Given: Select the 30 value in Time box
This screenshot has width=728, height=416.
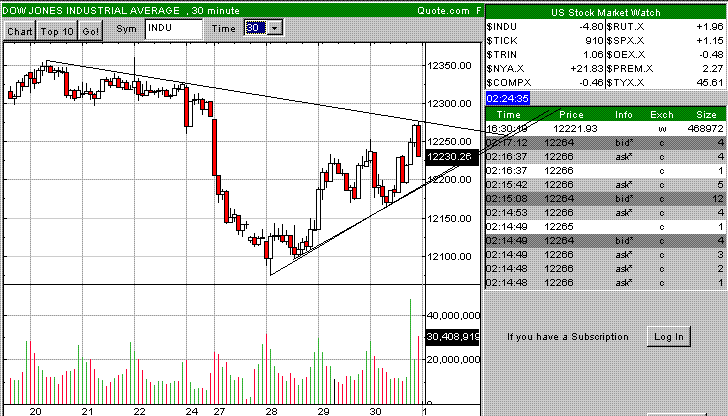Looking at the screenshot, I should click(255, 28).
